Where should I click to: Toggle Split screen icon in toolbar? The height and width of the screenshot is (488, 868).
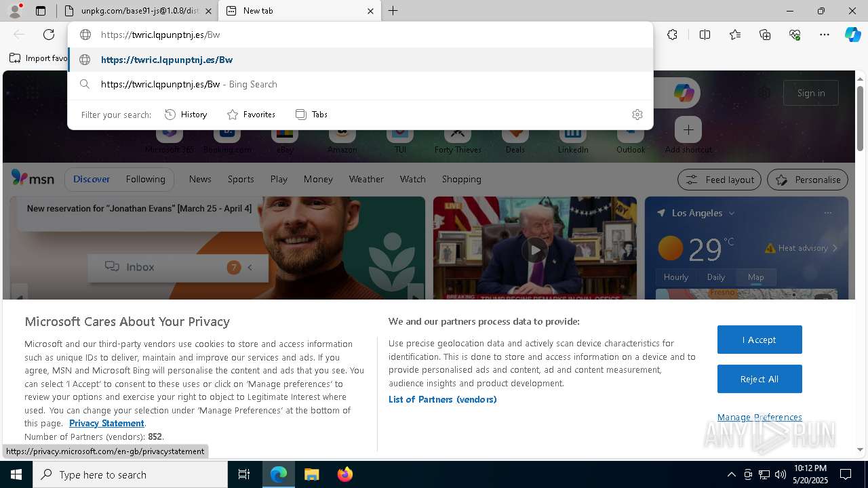[x=705, y=35]
